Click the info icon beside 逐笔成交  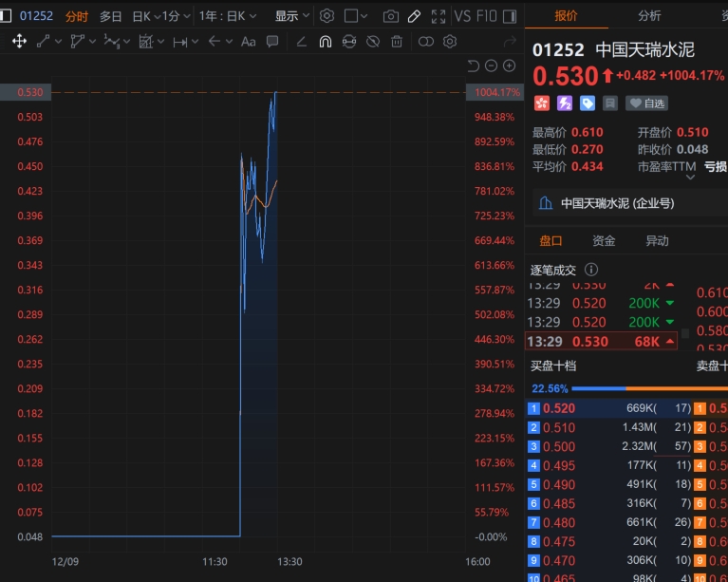[x=591, y=270]
